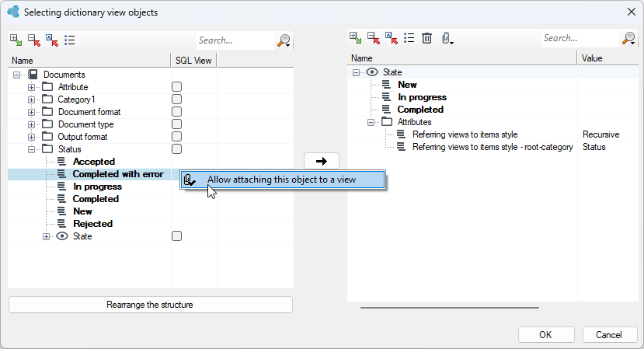Select Completed item in right State list
Image resolution: width=644 pixels, height=349 pixels.
[420, 110]
